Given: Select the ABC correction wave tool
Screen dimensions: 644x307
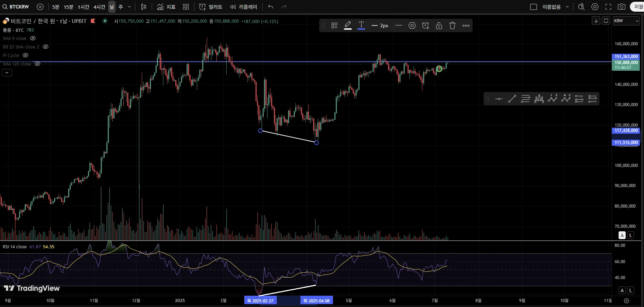Looking at the screenshot, I should (x=566, y=99).
